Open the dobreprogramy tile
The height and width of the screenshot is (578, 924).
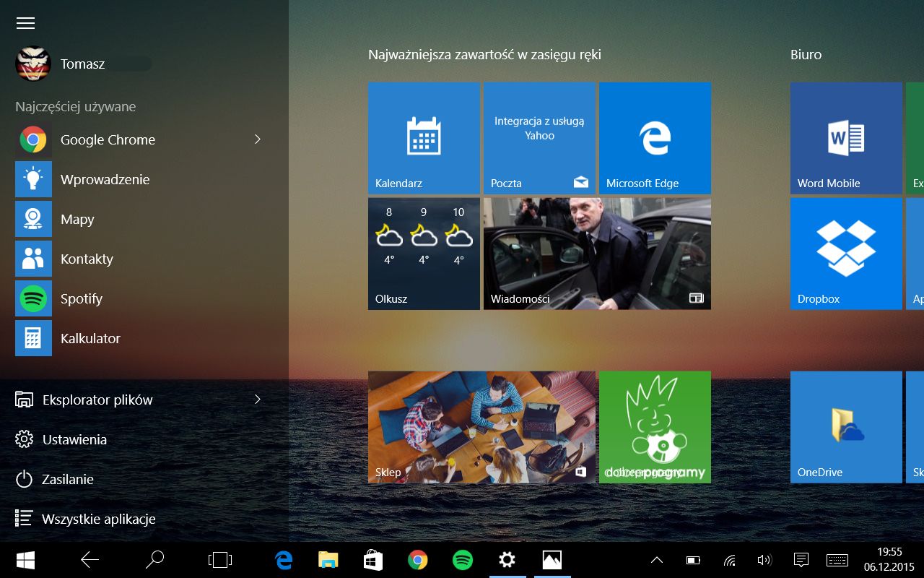coord(655,427)
